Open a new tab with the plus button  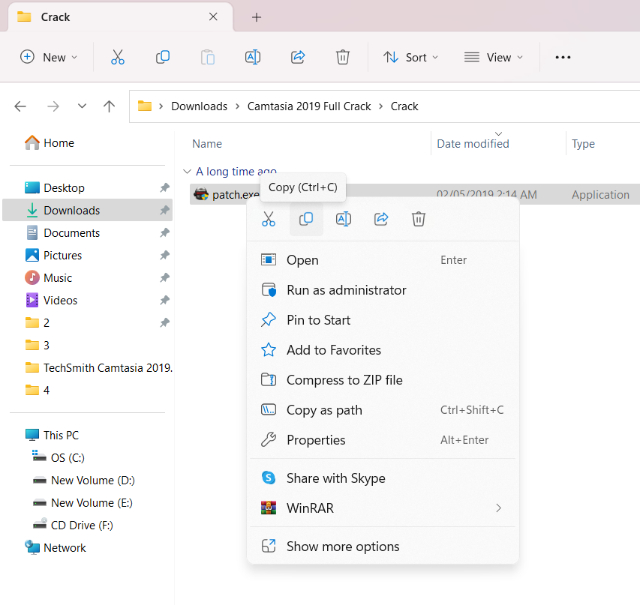click(256, 17)
